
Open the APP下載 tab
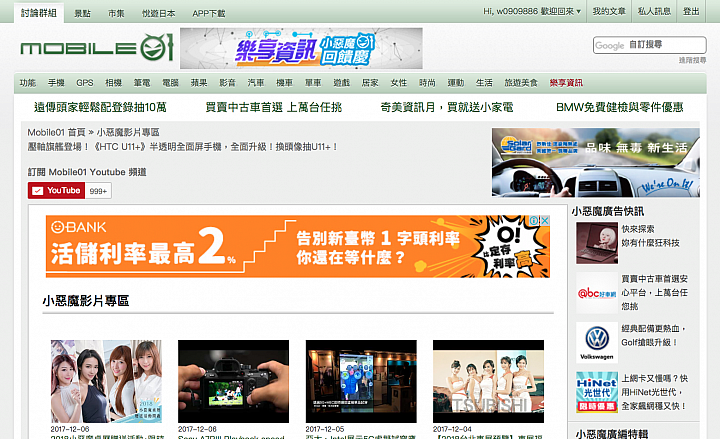tap(208, 14)
